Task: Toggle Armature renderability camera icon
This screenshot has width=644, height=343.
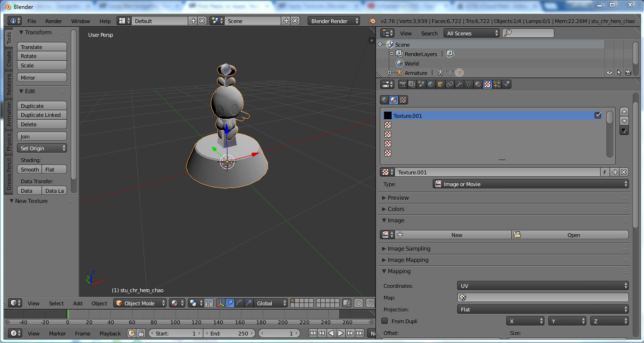Action: click(x=628, y=73)
